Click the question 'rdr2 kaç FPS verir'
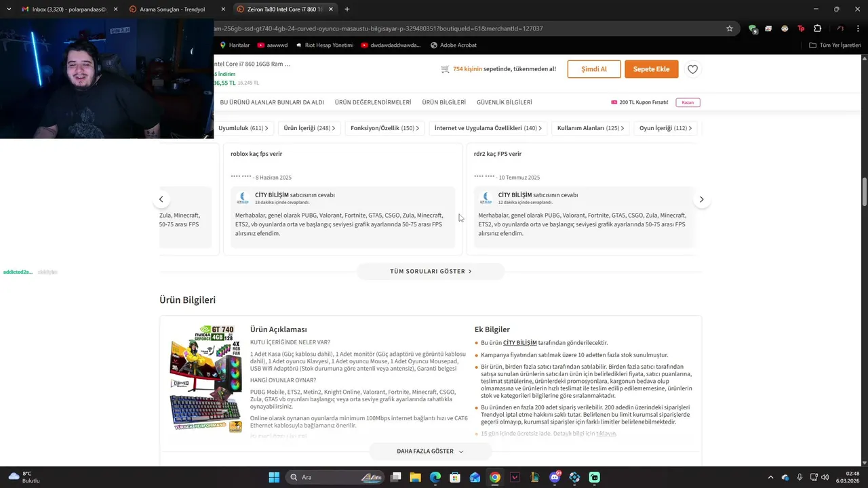The image size is (868, 488). click(498, 154)
